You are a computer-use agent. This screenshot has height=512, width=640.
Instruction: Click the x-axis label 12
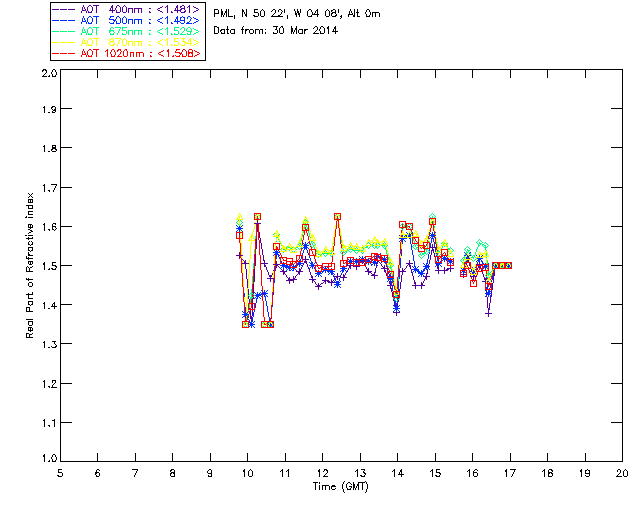click(x=322, y=473)
